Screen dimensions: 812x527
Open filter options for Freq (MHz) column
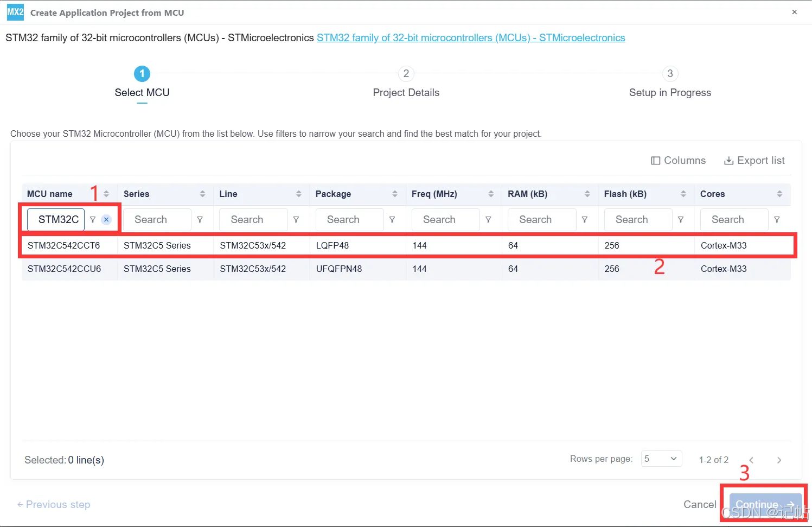tap(488, 220)
